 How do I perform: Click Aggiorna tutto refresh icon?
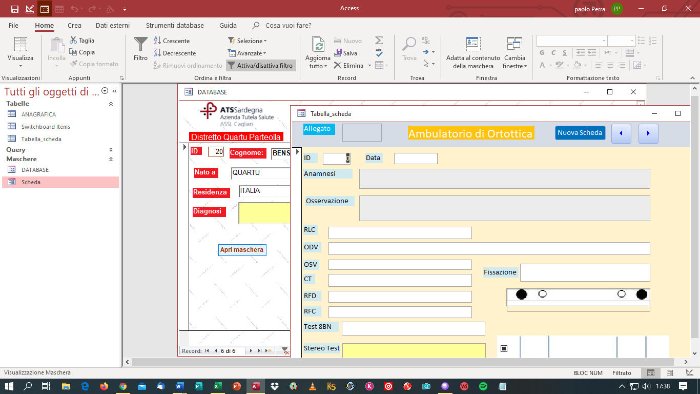point(317,52)
